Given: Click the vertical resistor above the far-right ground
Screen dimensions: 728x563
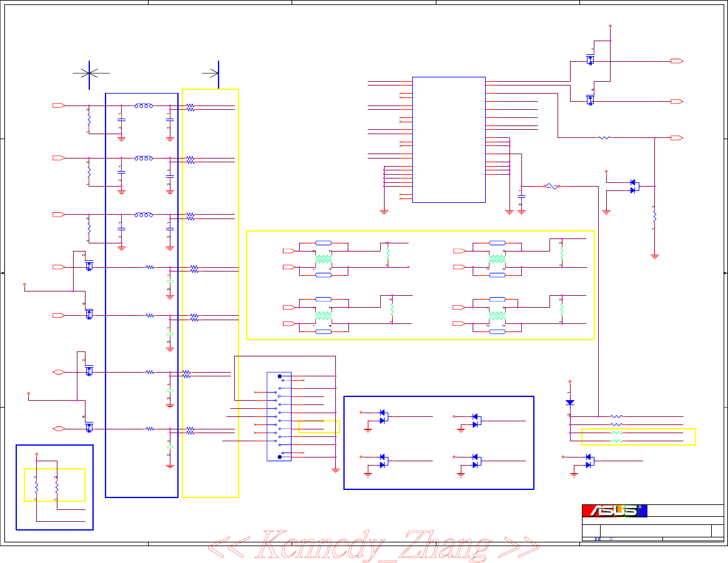Looking at the screenshot, I should point(655,217).
